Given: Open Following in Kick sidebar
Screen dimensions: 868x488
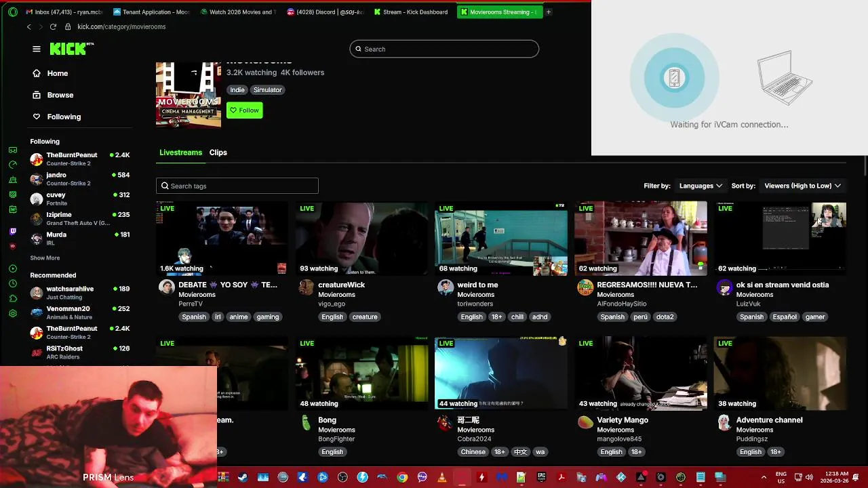Looking at the screenshot, I should tap(57, 117).
